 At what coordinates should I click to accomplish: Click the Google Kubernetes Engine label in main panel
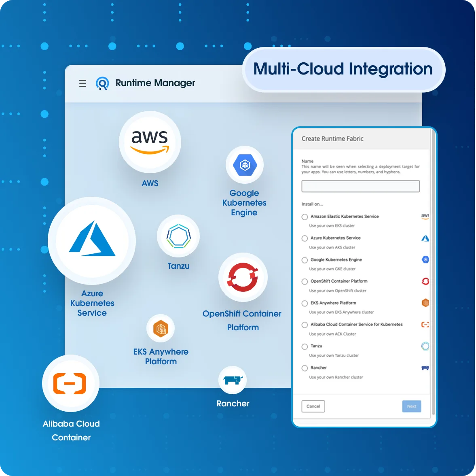pos(244,203)
